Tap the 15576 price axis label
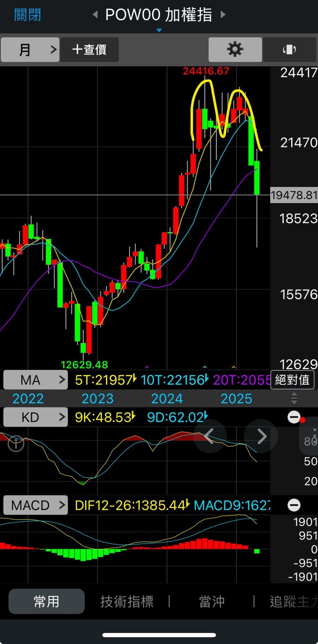This screenshot has height=644, width=318. (299, 294)
